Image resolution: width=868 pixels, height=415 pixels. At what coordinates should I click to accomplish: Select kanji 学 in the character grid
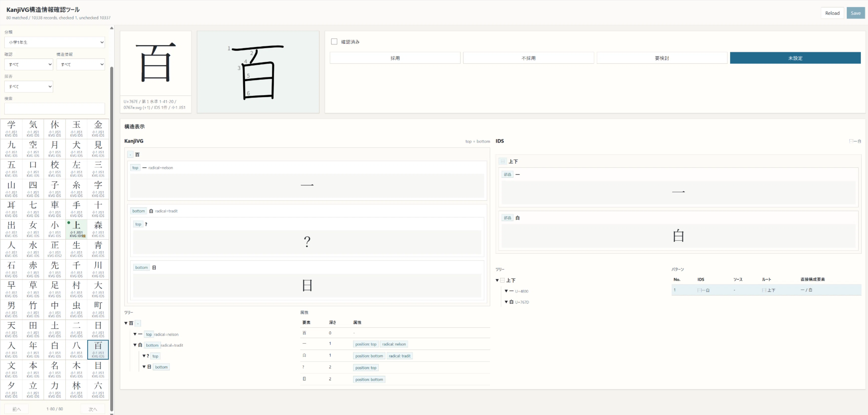(x=11, y=129)
